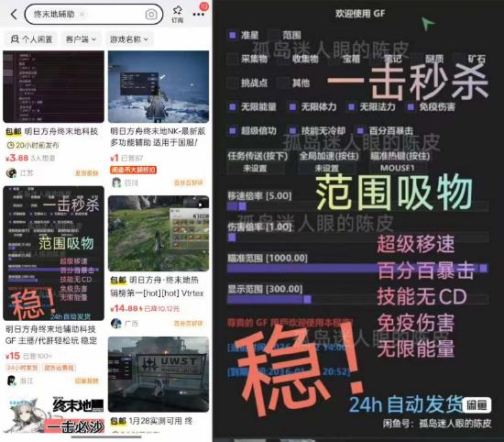The height and width of the screenshot is (442, 504).
Task: Open the 一击必沙 listing thumbnail
Action: (x=54, y=415)
